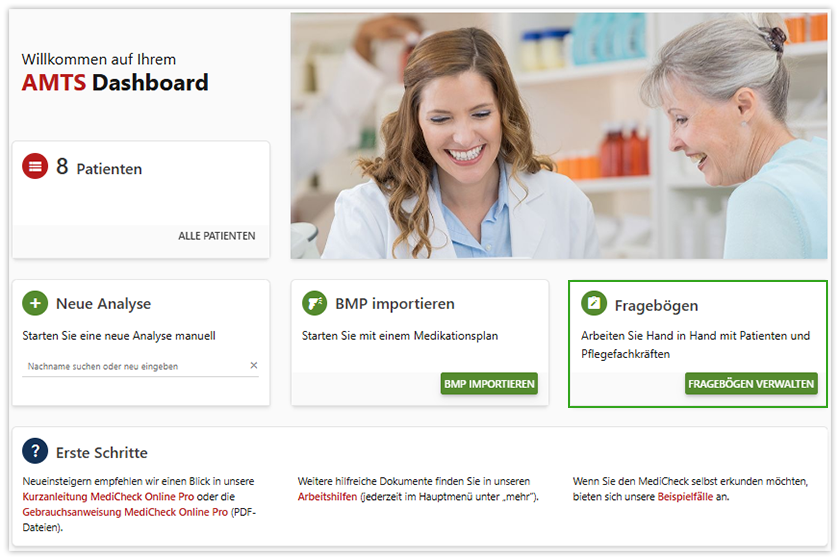Open Gebrauchsanweisung MediCheck Online Pro link
The height and width of the screenshot is (560, 840).
tap(125, 512)
